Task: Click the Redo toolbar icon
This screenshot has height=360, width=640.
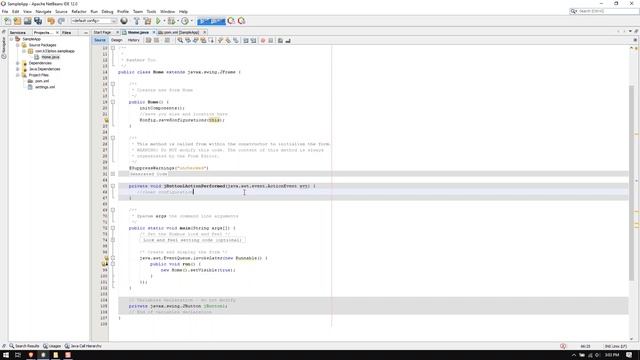Action: (x=61, y=21)
